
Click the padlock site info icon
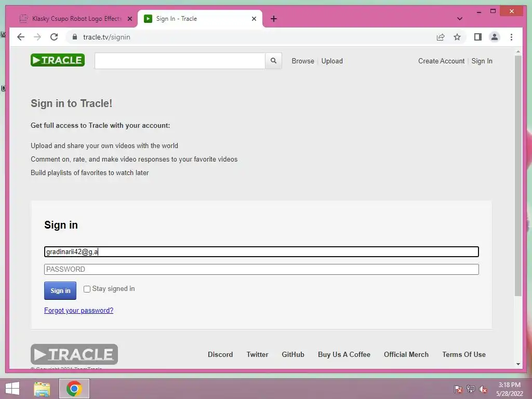75,37
